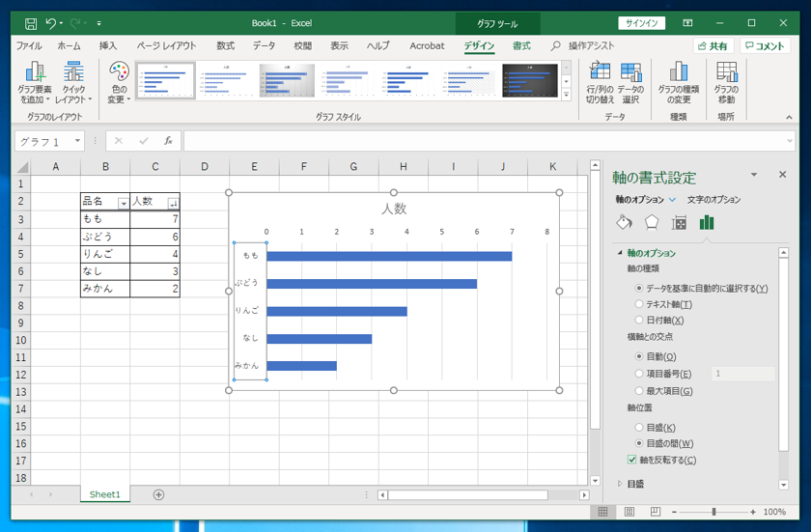This screenshot has width=811, height=532.
Task: Click the zoom slider handle
Action: (x=713, y=512)
